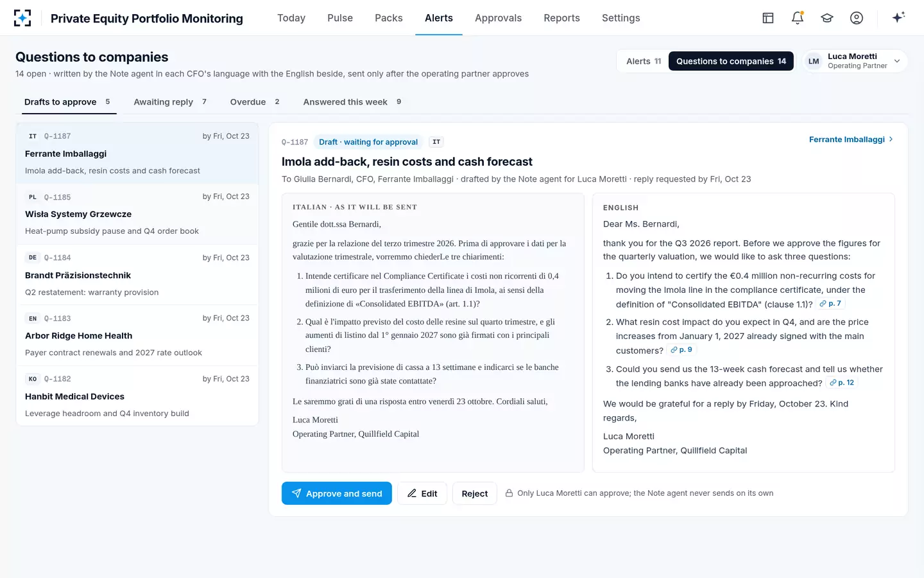Image resolution: width=924 pixels, height=578 pixels.
Task: Click Approve and send button
Action: [337, 493]
